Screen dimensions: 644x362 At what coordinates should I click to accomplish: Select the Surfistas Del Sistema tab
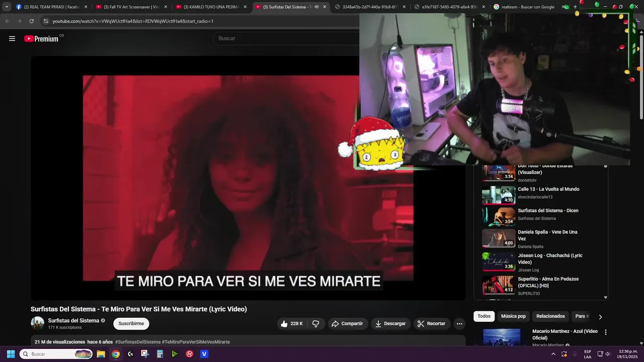click(x=287, y=7)
